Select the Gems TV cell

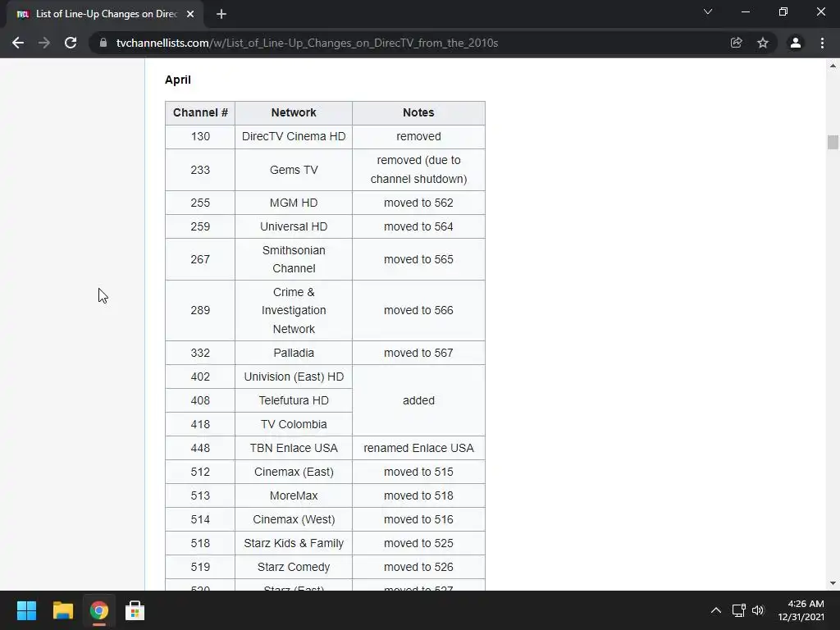coord(294,170)
